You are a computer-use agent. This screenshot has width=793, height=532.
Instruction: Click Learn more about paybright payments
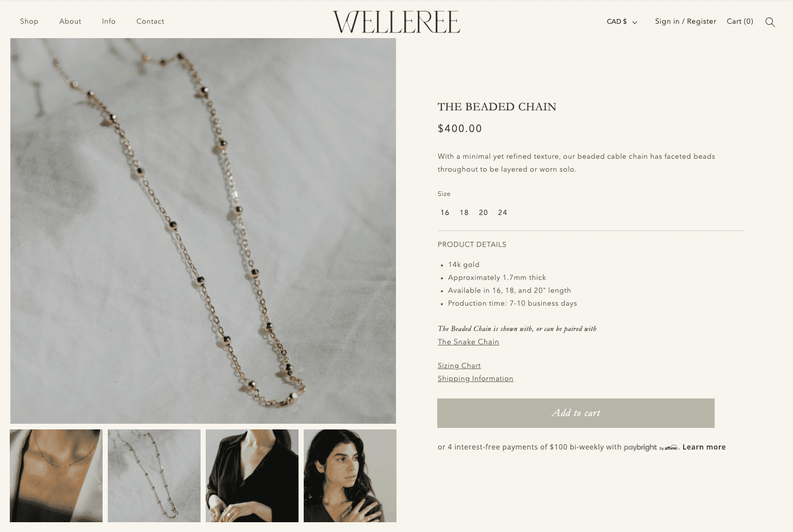(x=704, y=447)
